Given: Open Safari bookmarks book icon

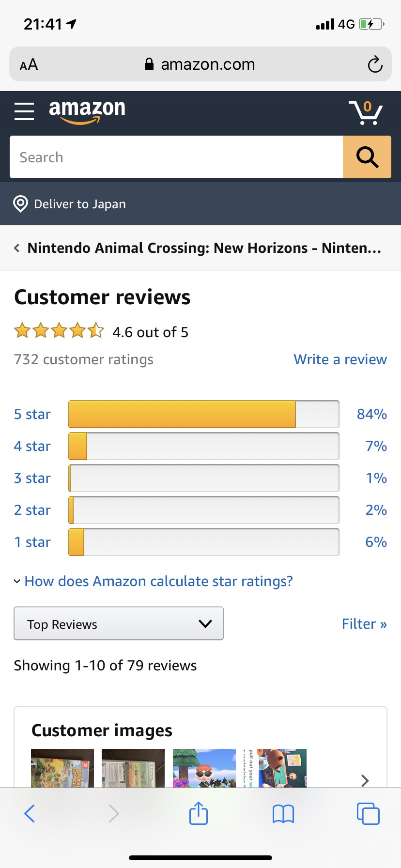Looking at the screenshot, I should pyautogui.click(x=283, y=814).
